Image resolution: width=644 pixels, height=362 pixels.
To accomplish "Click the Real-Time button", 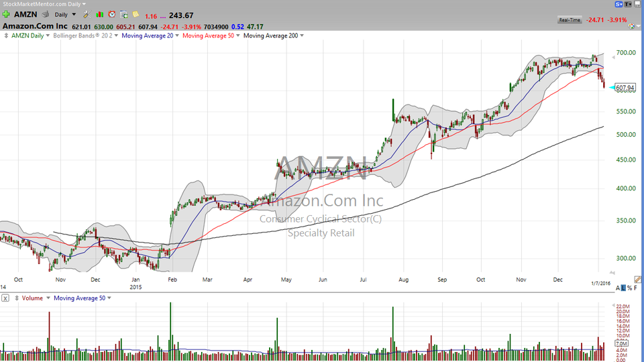I will pyautogui.click(x=570, y=19).
